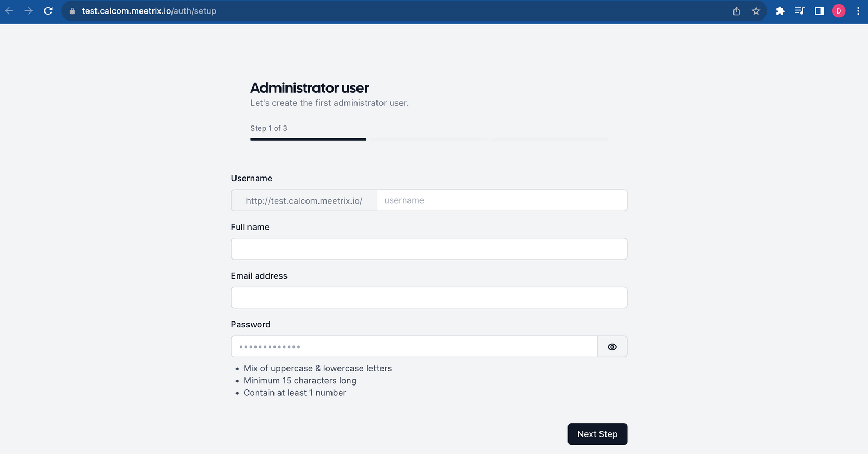Toggle the browser side panel
Image resolution: width=868 pixels, height=454 pixels.
(x=819, y=11)
